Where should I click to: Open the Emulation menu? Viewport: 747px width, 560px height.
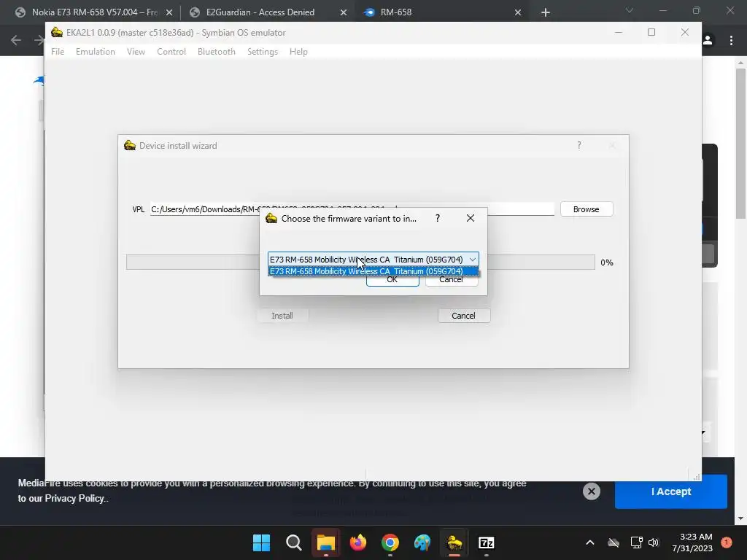tap(96, 52)
